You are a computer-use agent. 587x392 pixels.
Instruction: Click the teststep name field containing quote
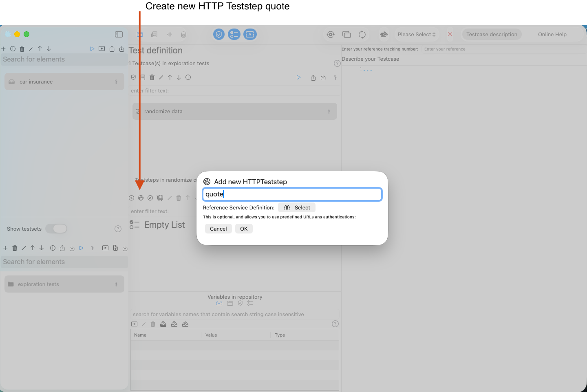pos(292,194)
